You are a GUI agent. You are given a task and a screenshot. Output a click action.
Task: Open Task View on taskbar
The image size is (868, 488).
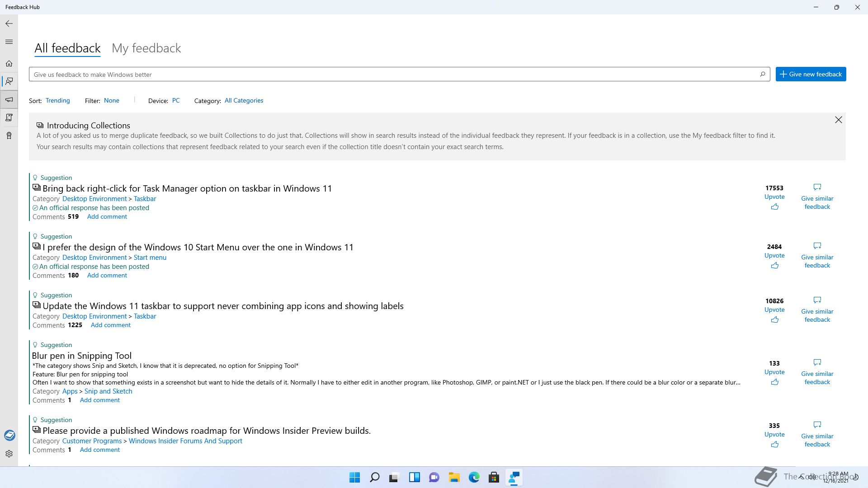tap(394, 477)
